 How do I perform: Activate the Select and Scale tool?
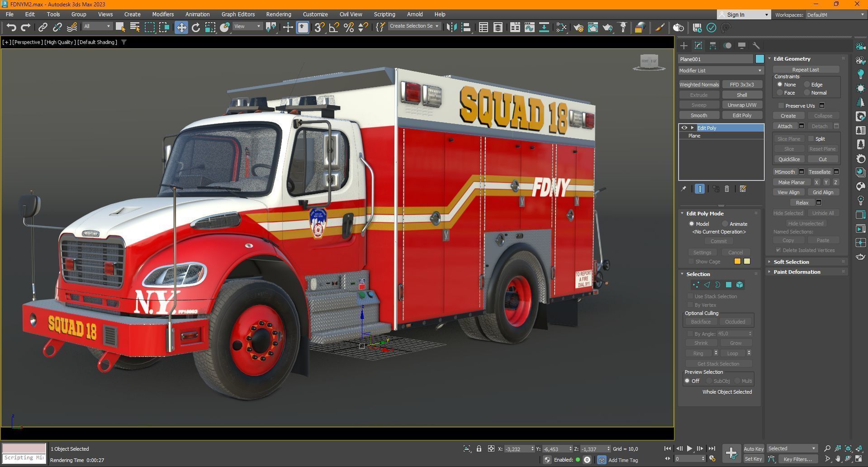(210, 27)
